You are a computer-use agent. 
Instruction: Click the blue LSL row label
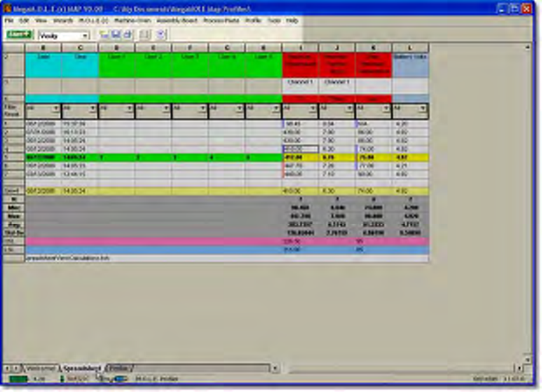click(x=13, y=249)
